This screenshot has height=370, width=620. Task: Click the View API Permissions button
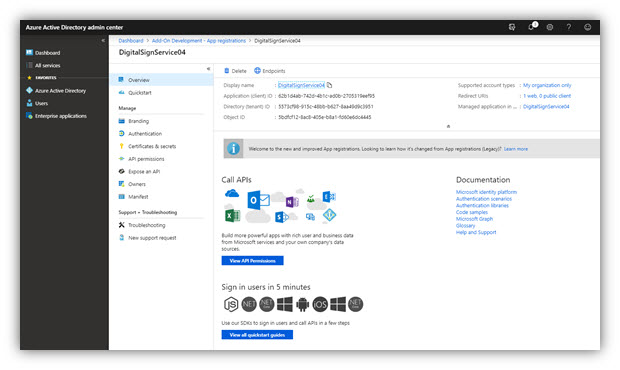(252, 261)
